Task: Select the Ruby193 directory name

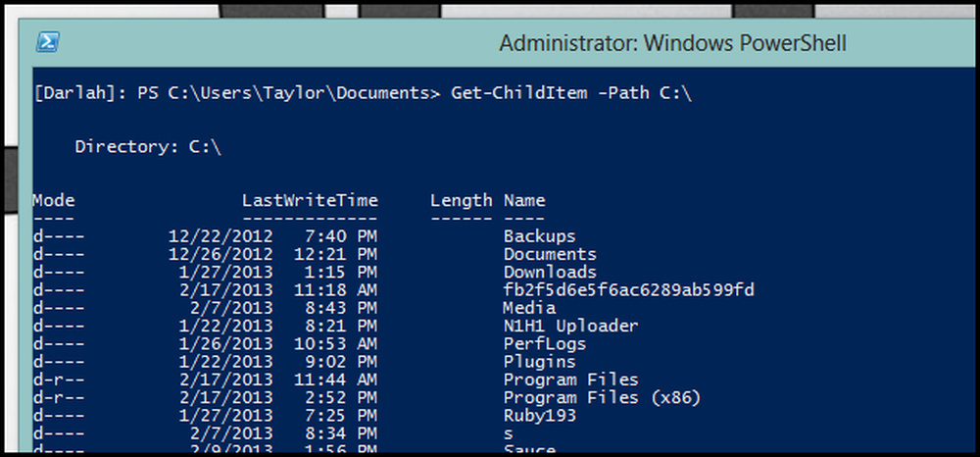Action: coord(539,416)
